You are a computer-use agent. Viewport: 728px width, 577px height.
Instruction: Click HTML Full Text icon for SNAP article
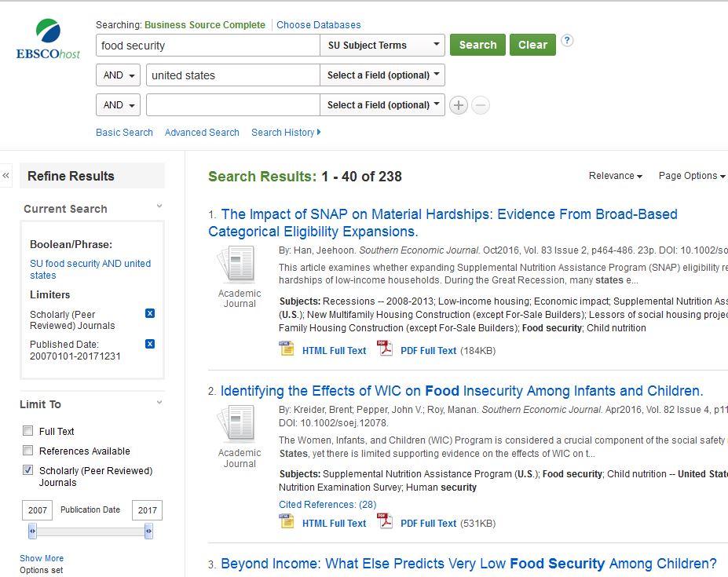[x=287, y=348]
